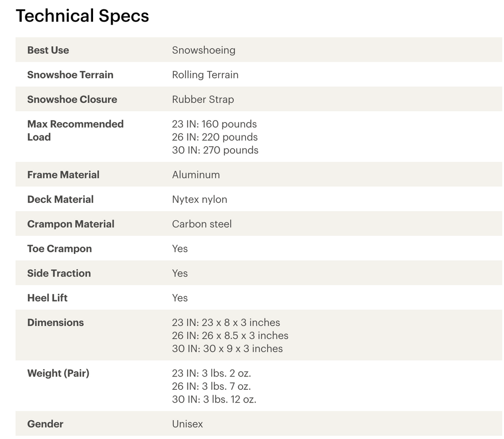Select the Rolling Terrain value
The image size is (504, 439).
(205, 75)
